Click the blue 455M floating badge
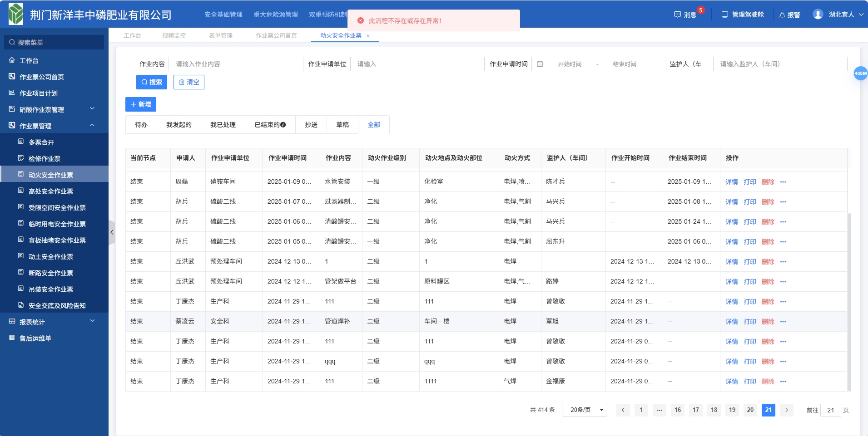 pyautogui.click(x=860, y=73)
